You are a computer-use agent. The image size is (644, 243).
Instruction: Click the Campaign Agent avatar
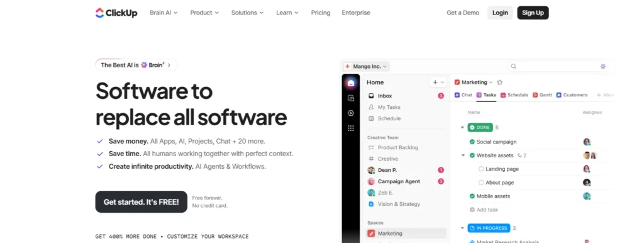pyautogui.click(x=371, y=181)
